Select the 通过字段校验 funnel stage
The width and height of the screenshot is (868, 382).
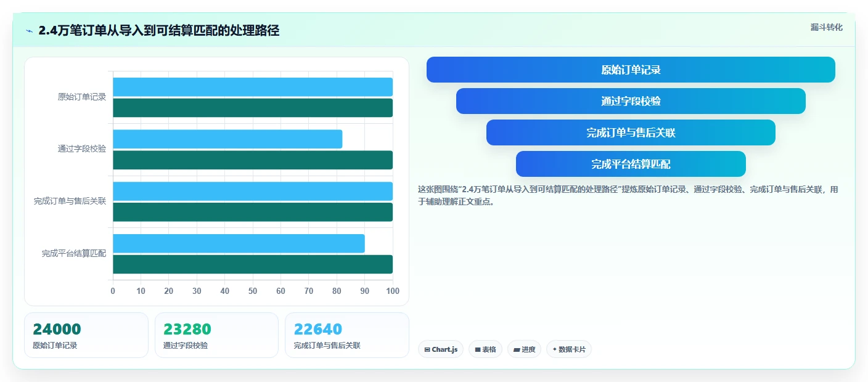coord(631,101)
